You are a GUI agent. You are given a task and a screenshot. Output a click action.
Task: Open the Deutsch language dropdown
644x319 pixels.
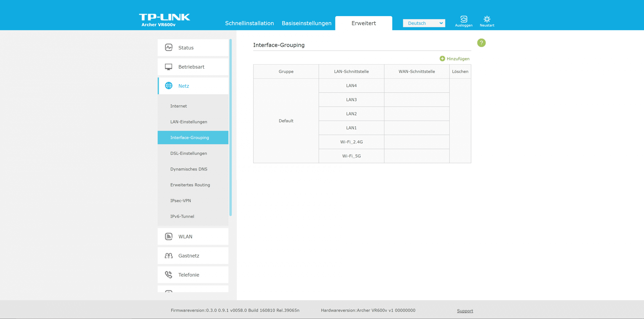coord(424,23)
